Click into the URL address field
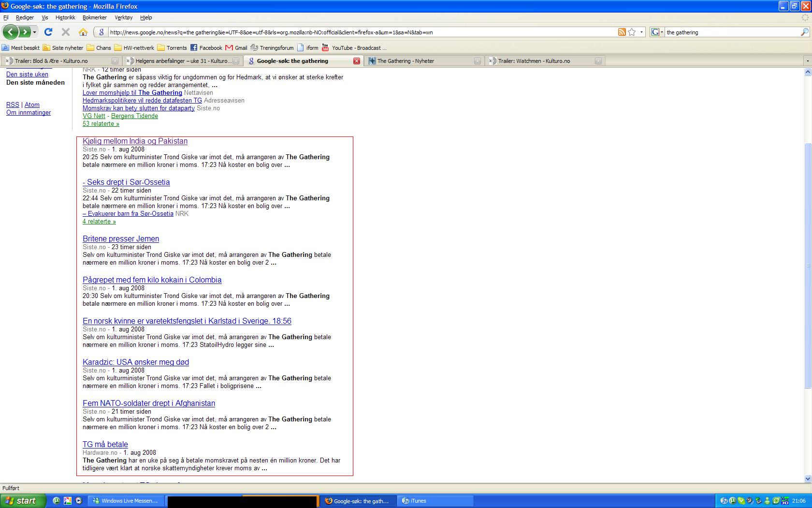 point(362,32)
